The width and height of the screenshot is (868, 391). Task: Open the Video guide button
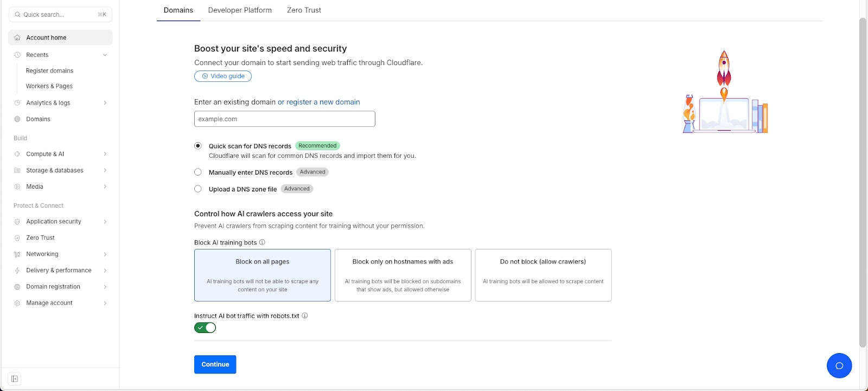click(223, 76)
